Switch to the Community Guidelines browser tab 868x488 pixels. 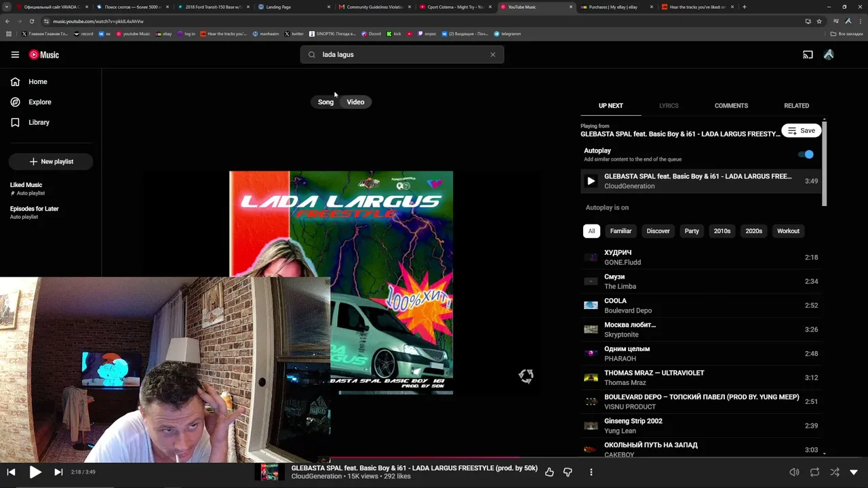pos(376,7)
